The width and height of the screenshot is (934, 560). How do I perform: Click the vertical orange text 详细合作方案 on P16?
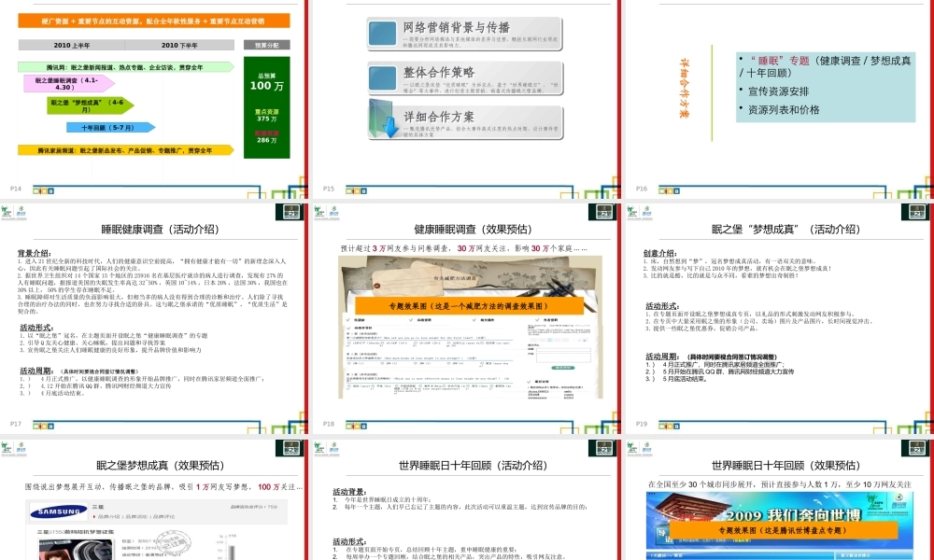point(684,88)
